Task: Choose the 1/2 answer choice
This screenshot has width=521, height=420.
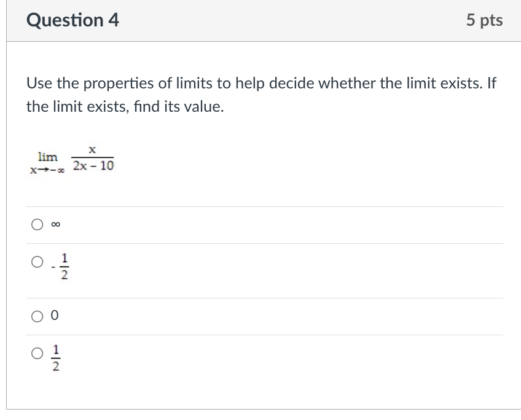Action: pos(37,353)
